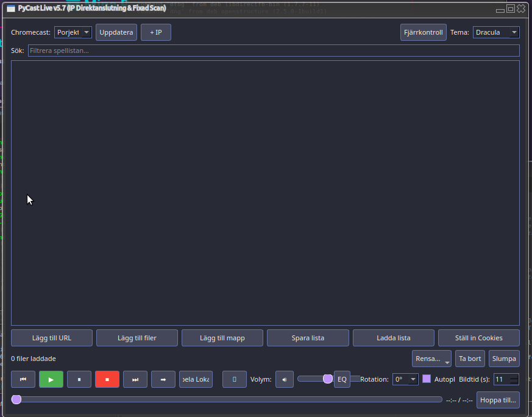Start playback with the green play button
The width and height of the screenshot is (532, 417).
[x=51, y=379]
